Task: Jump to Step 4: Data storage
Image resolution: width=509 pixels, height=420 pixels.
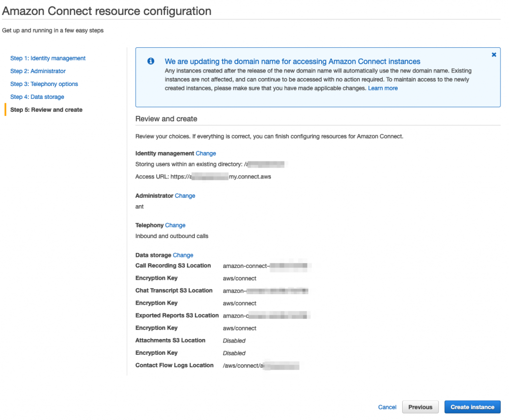Action: [x=37, y=97]
